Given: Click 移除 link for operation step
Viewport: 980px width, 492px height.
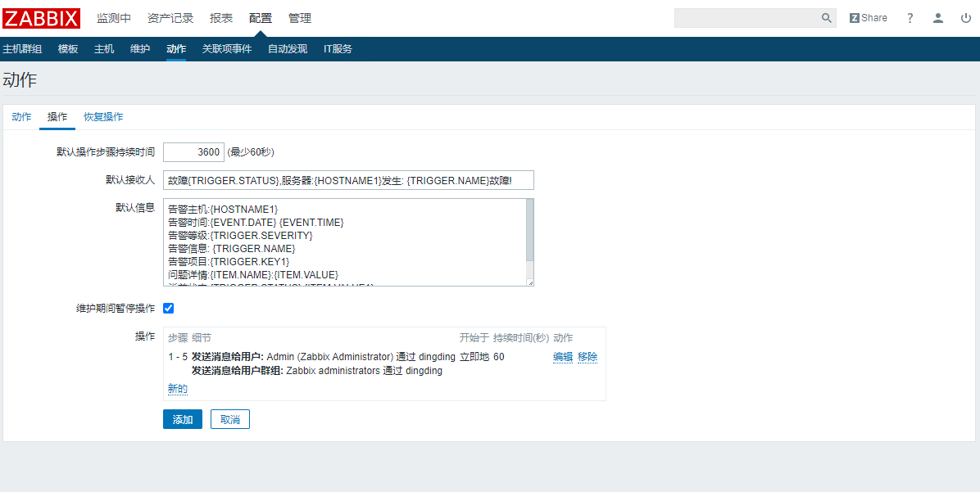Looking at the screenshot, I should [588, 357].
